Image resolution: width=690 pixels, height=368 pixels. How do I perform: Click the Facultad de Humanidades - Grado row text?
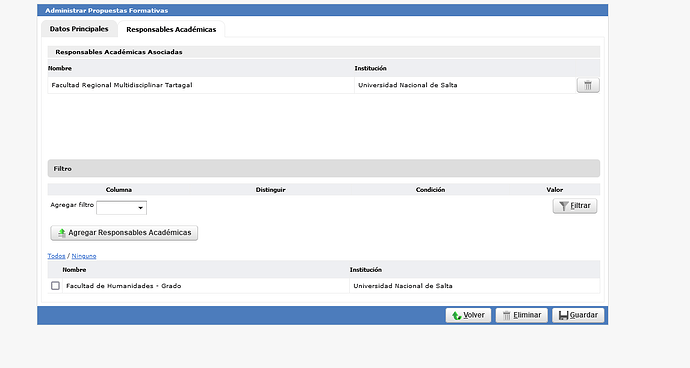pyautogui.click(x=124, y=286)
